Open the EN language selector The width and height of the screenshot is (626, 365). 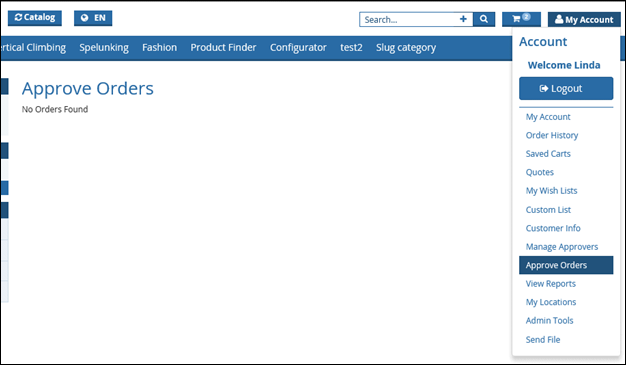pos(93,18)
